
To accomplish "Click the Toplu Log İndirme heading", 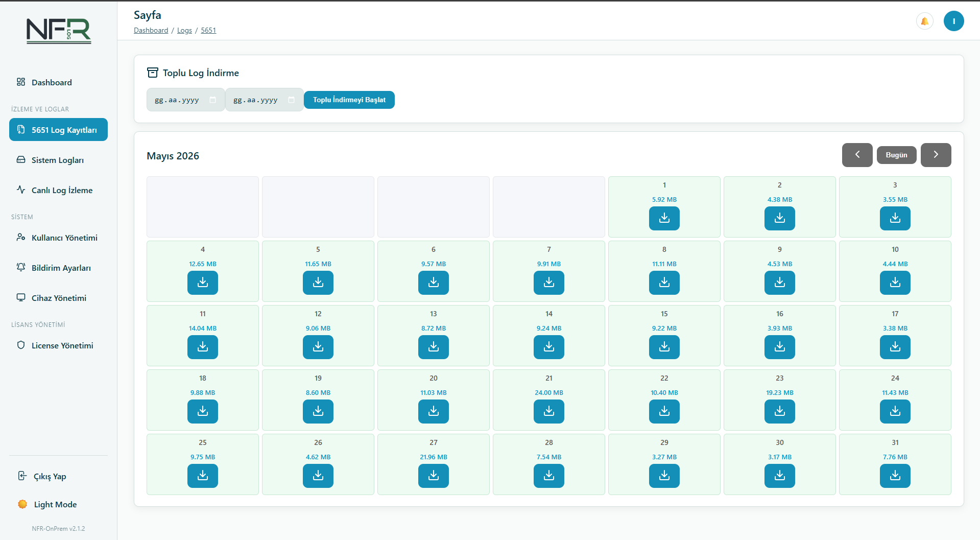I will click(201, 73).
